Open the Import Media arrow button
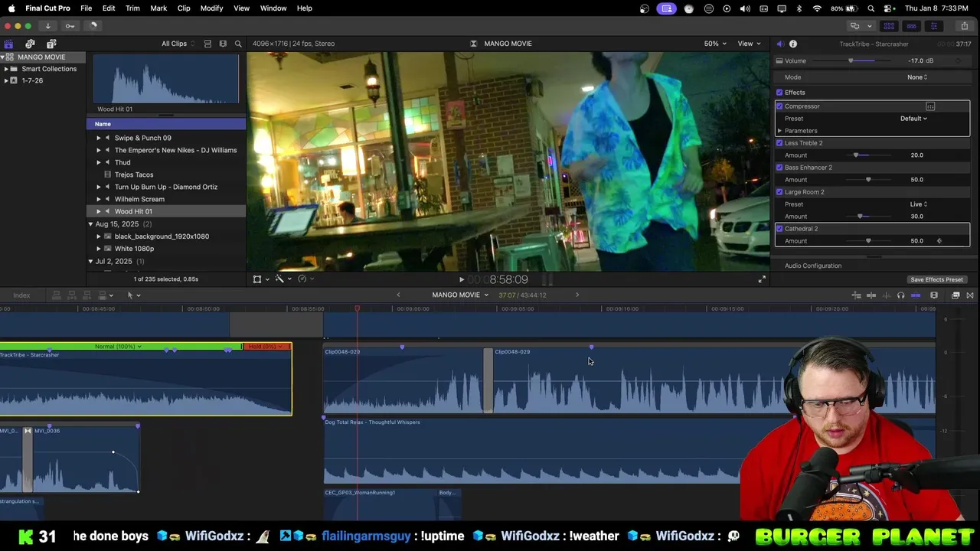 [47, 26]
